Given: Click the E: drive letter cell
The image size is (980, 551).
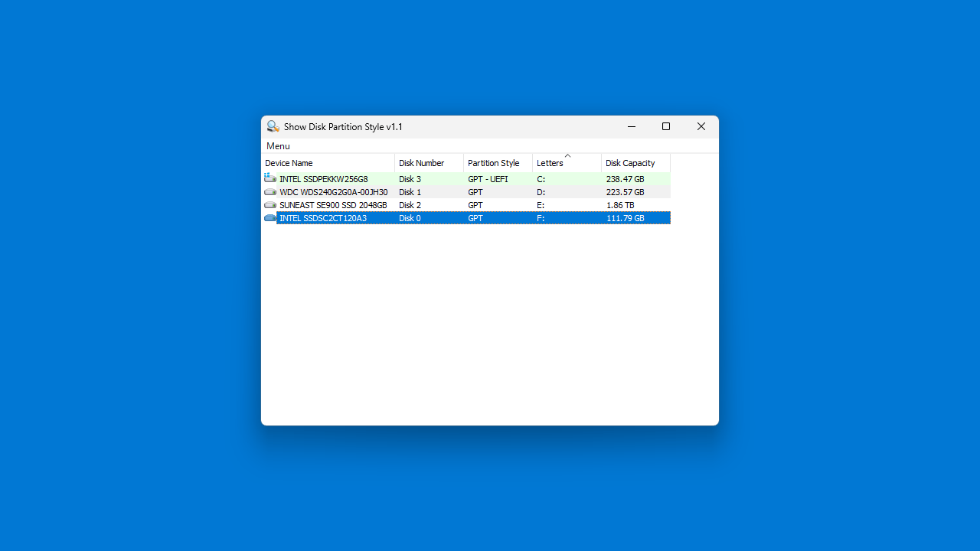Looking at the screenshot, I should 541,205.
